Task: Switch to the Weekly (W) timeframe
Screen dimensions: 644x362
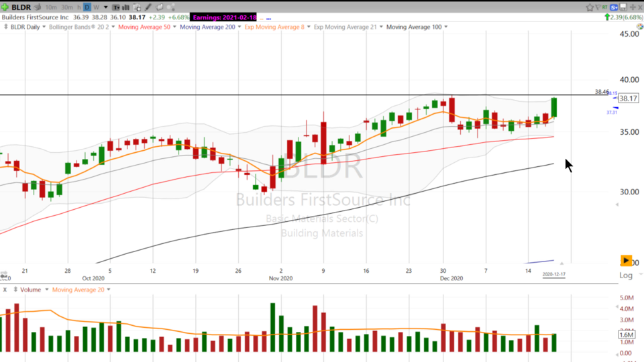Action: pos(96,7)
